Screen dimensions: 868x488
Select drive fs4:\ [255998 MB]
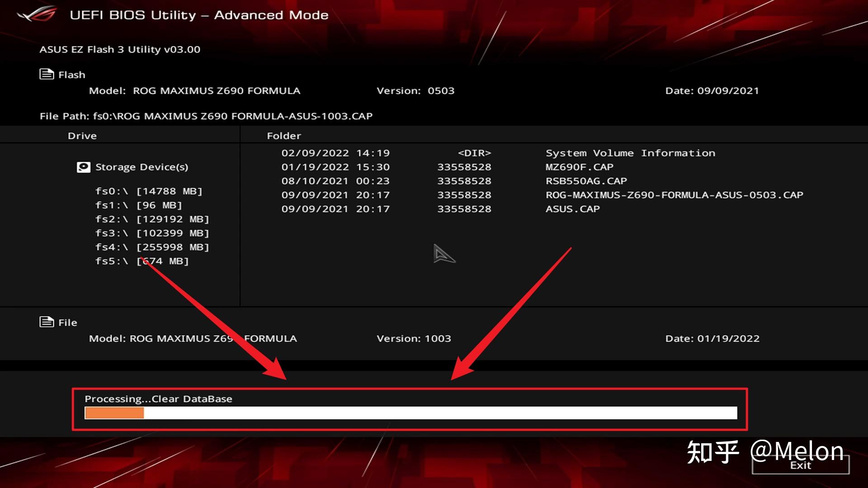tap(152, 247)
